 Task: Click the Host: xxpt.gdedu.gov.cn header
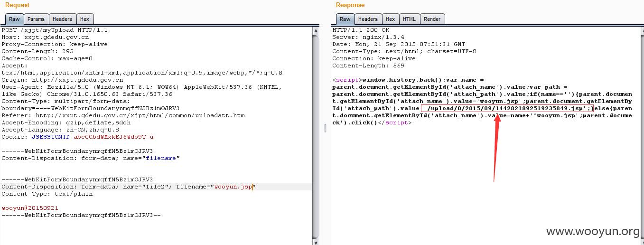tap(45, 37)
